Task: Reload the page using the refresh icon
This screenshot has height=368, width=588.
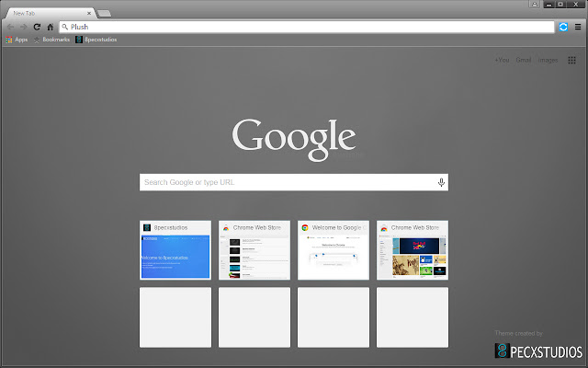Action: coord(37,27)
